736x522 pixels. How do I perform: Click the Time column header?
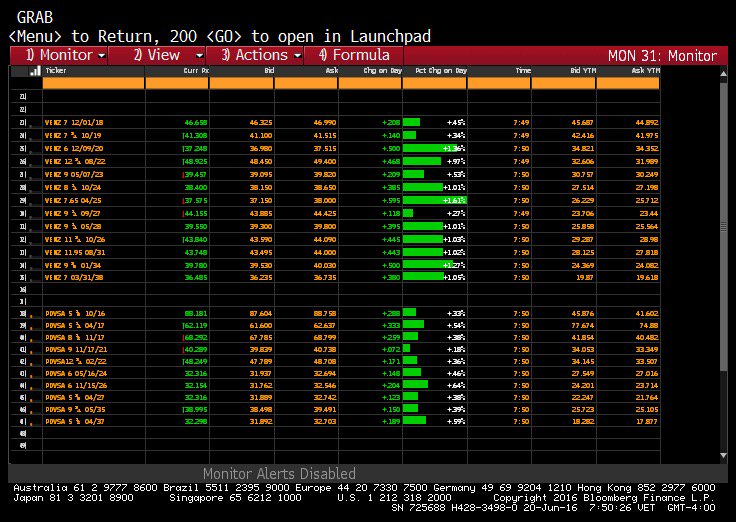click(523, 70)
